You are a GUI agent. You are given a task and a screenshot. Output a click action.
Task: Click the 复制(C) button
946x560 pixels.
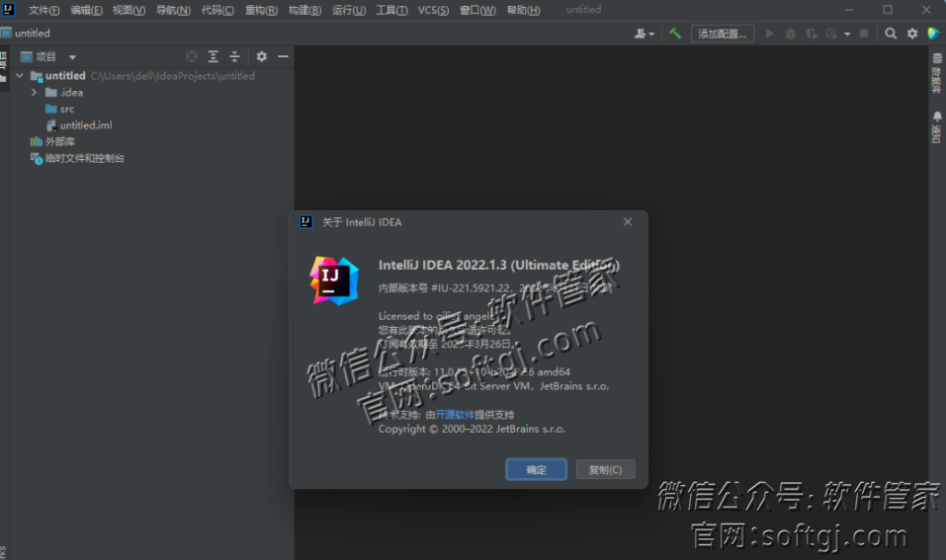pyautogui.click(x=605, y=469)
